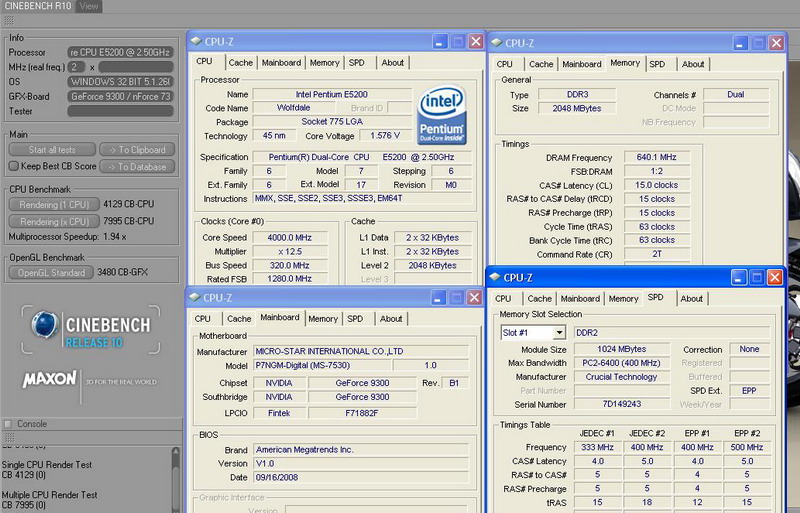Screen dimensions: 800x513
Task: Open SPD tab in Memory window
Action: (657, 64)
